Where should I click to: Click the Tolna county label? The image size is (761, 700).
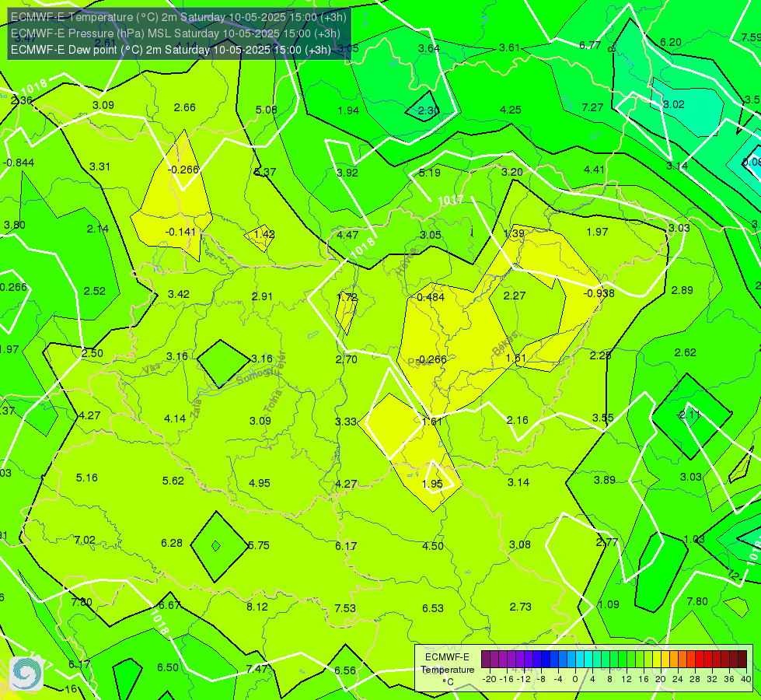point(273,401)
